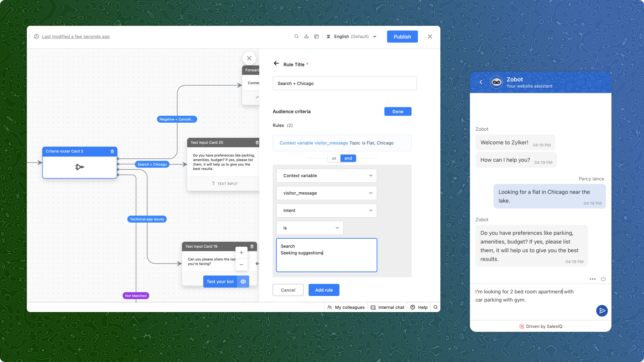Select the 'or' rule operator
This screenshot has width=644, height=362.
pyautogui.click(x=334, y=158)
